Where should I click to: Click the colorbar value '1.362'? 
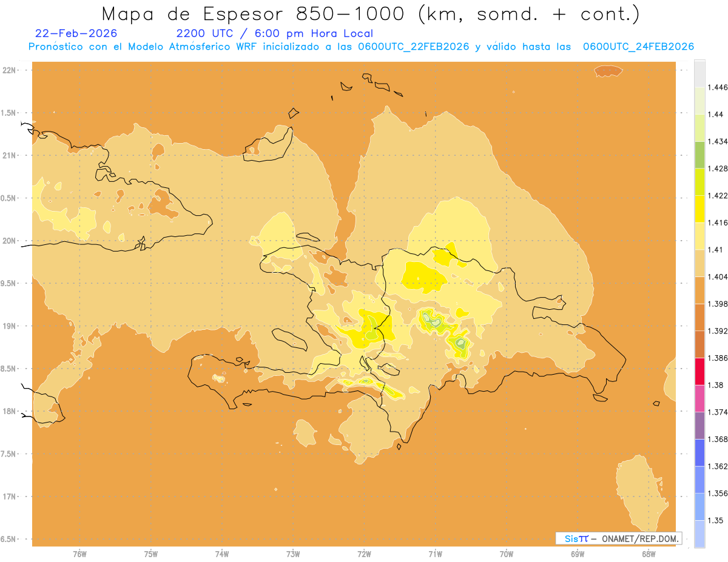pos(717,466)
